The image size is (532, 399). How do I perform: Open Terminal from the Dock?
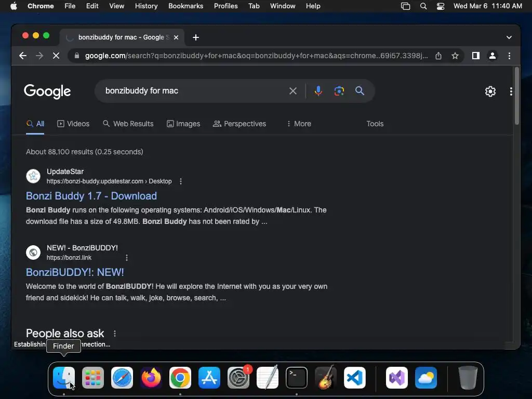pyautogui.click(x=297, y=378)
